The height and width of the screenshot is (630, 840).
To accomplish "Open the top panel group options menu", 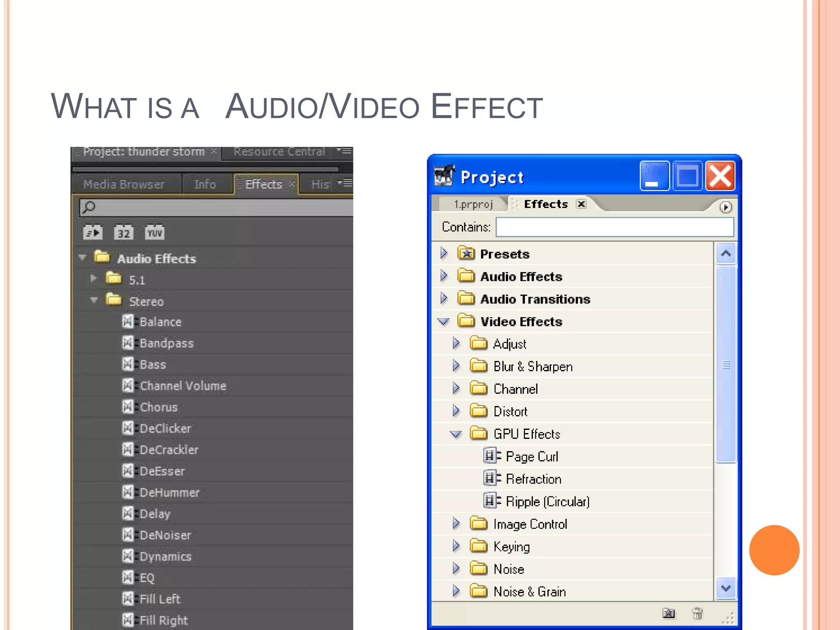I will pos(344,151).
